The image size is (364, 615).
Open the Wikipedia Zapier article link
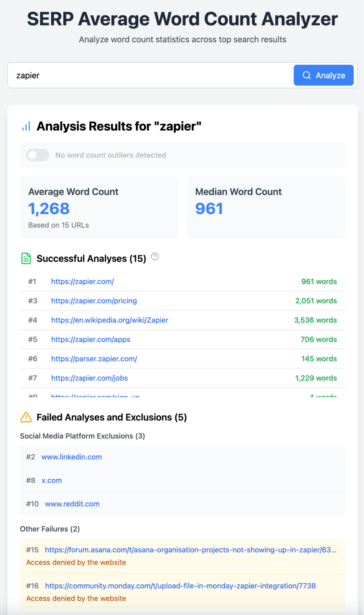point(109,320)
